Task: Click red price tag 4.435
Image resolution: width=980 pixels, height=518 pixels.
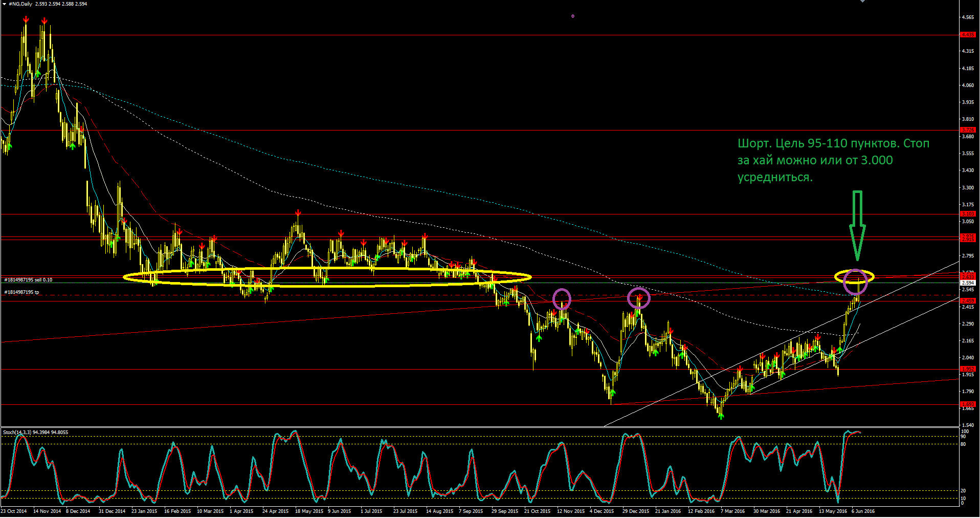Action: tap(968, 35)
